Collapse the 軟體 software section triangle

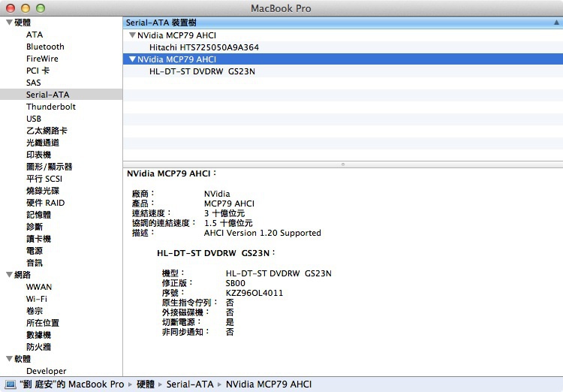click(x=9, y=359)
